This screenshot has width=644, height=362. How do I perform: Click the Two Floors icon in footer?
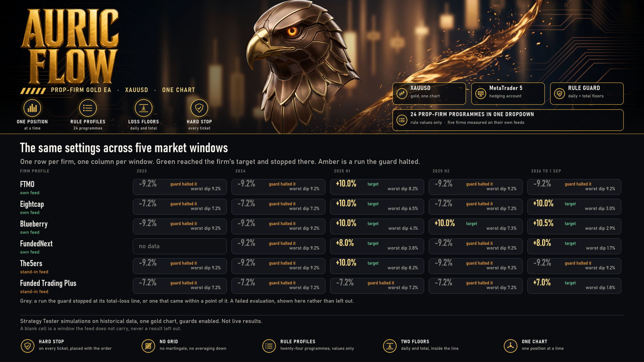coord(390,346)
